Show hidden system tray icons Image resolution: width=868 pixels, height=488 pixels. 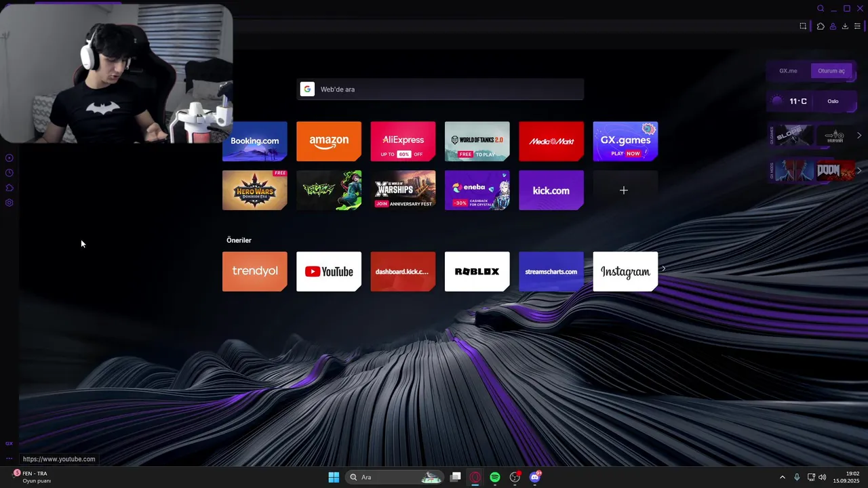tap(782, 477)
